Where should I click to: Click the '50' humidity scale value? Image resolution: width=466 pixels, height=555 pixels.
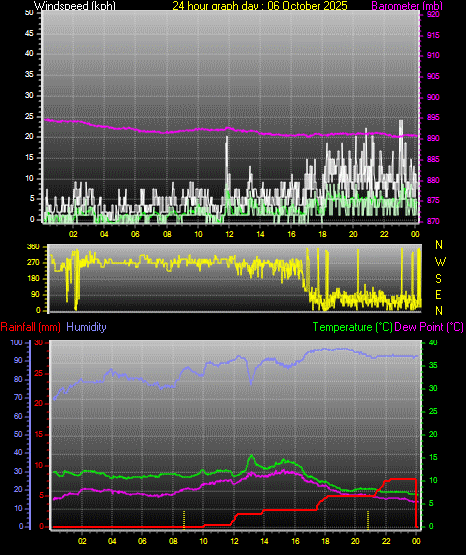[x=18, y=434]
